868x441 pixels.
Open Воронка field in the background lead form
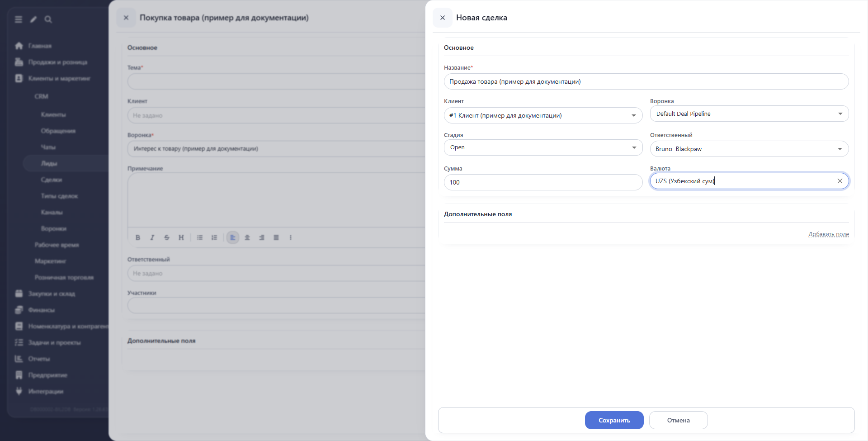click(276, 149)
